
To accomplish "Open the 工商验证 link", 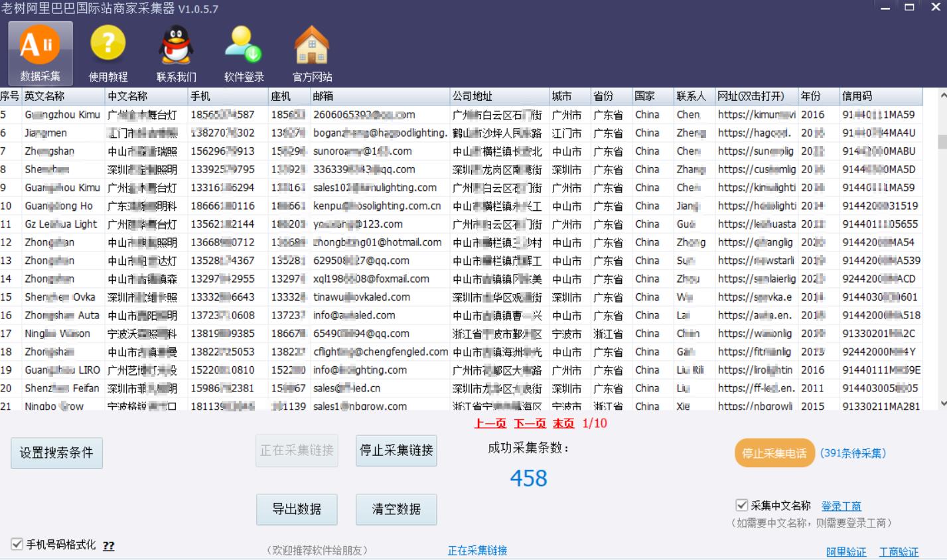I will [x=899, y=552].
